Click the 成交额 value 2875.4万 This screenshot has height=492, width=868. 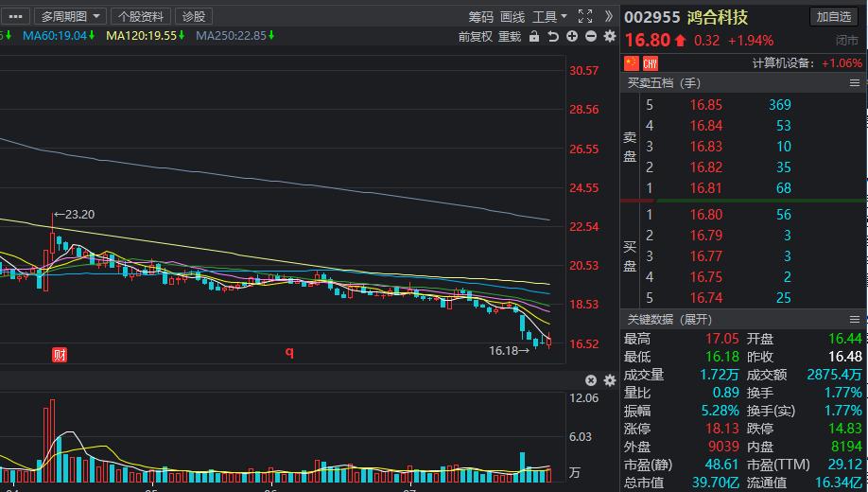(x=834, y=375)
